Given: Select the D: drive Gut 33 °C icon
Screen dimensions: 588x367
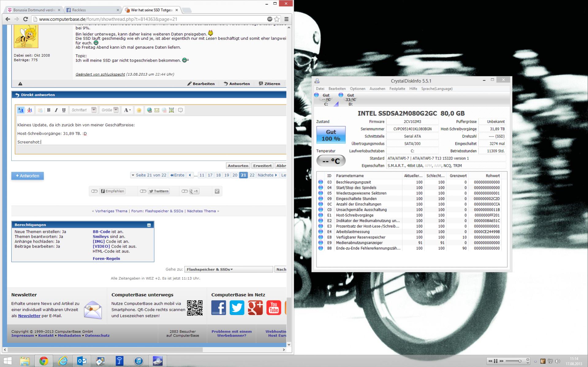Looking at the screenshot, I should click(350, 99).
